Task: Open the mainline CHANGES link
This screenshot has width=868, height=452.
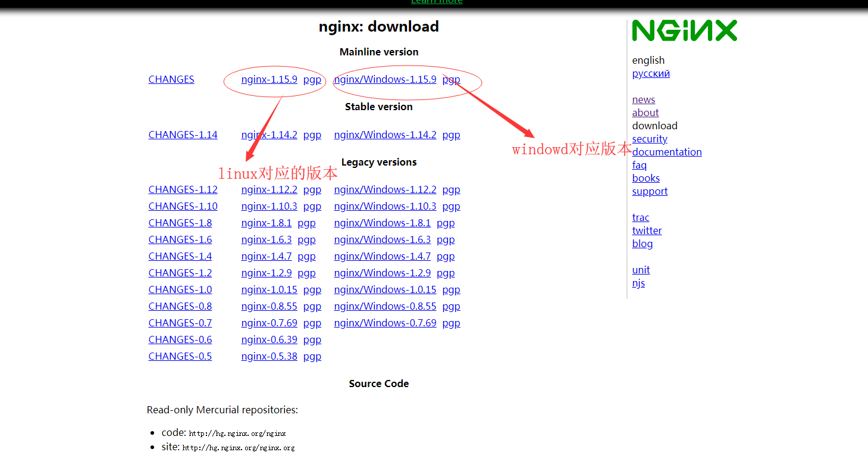Action: (171, 79)
